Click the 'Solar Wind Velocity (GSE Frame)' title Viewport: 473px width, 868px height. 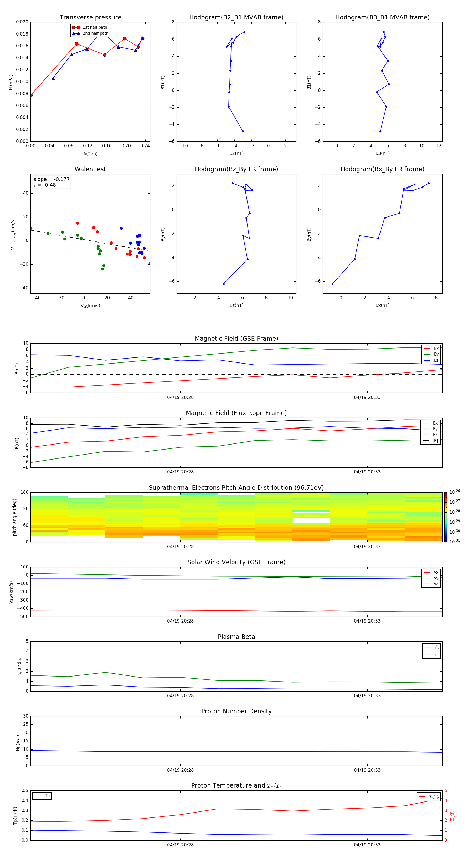point(236,562)
